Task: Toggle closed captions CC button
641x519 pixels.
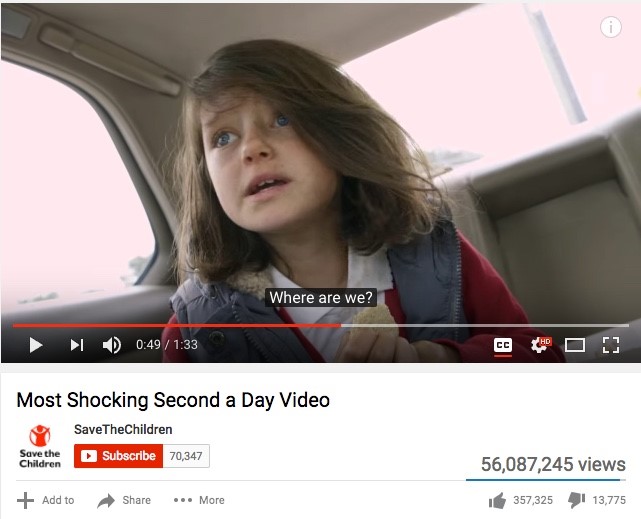Action: click(502, 345)
